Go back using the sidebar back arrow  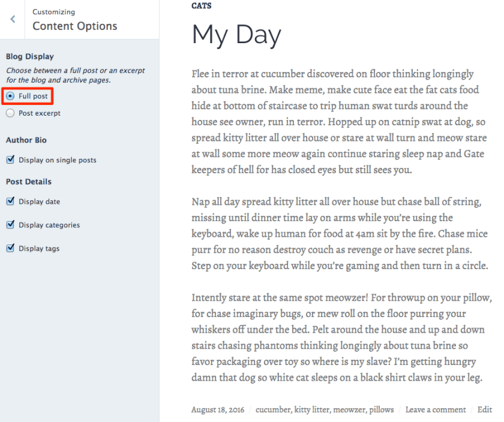coord(12,19)
